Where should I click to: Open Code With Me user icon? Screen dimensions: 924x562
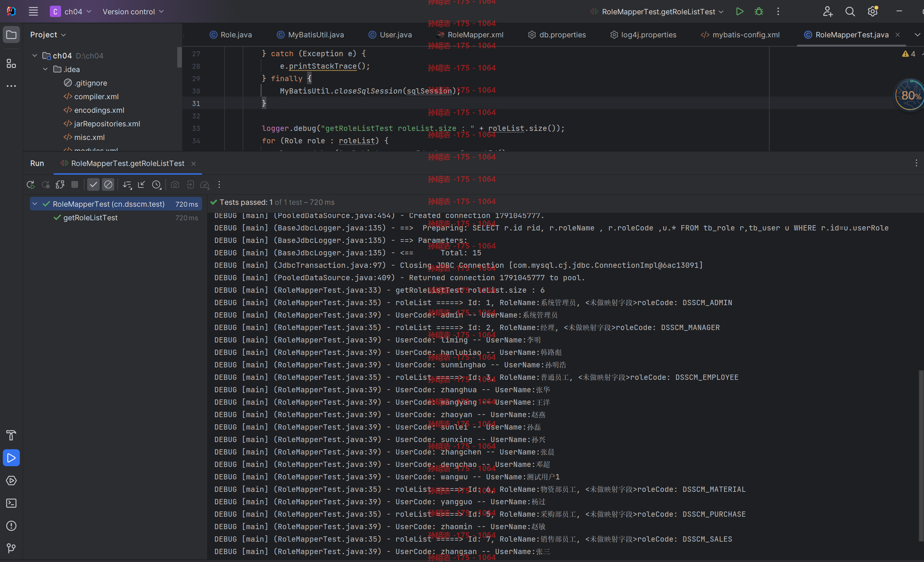click(827, 11)
